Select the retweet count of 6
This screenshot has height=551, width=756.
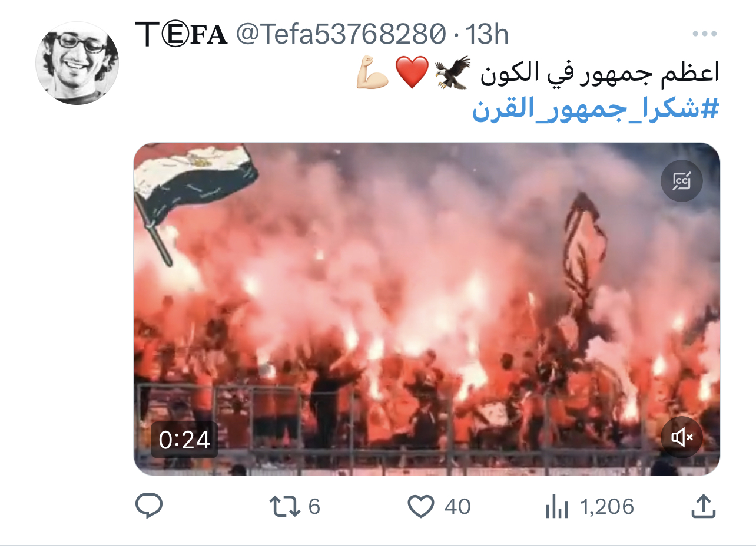click(314, 507)
